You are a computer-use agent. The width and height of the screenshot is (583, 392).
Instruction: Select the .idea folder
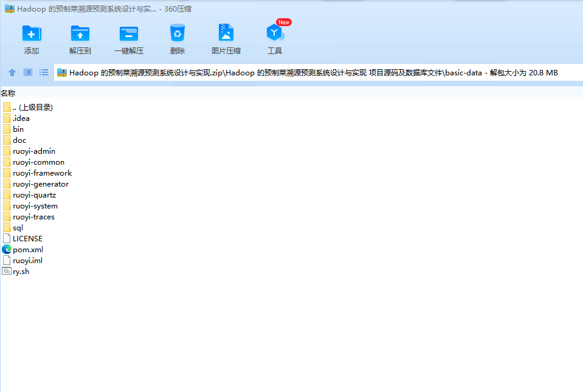point(16,119)
